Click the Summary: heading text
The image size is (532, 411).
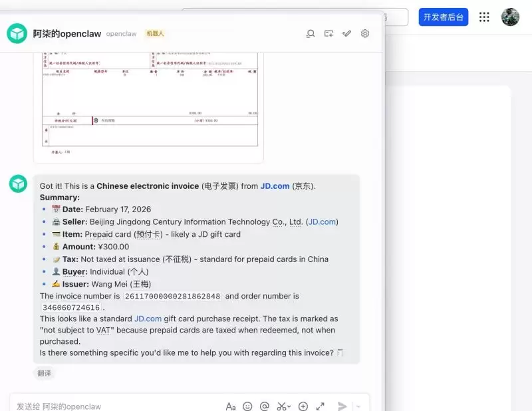[x=60, y=198]
